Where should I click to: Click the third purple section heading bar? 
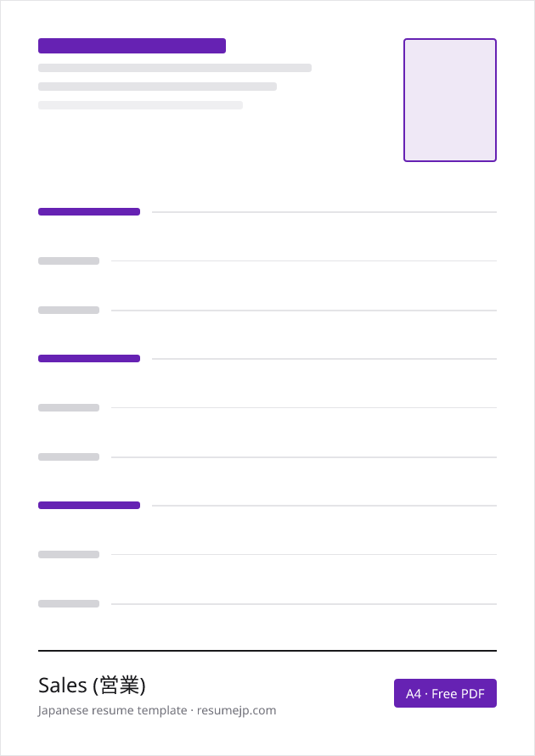click(x=89, y=506)
